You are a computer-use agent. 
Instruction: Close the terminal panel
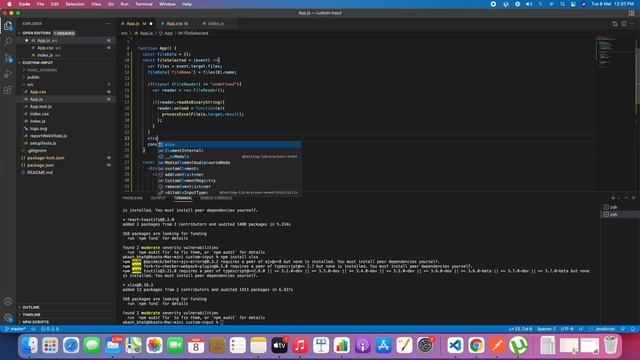point(634,198)
